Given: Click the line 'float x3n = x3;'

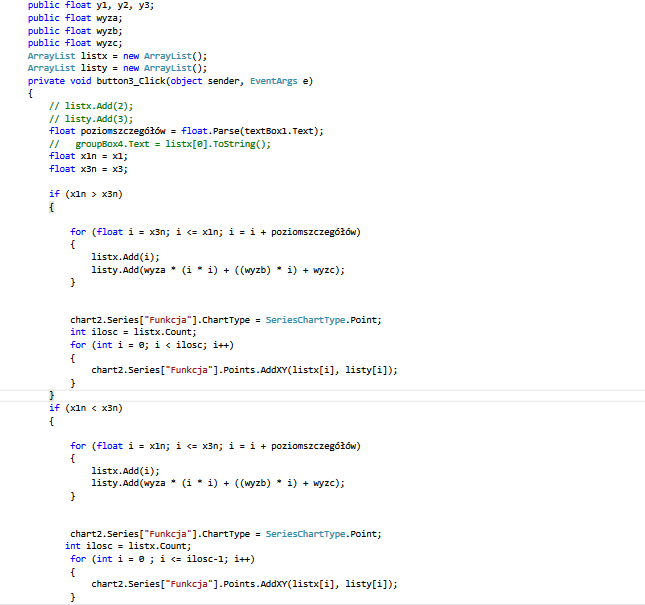Looking at the screenshot, I should coord(88,169).
